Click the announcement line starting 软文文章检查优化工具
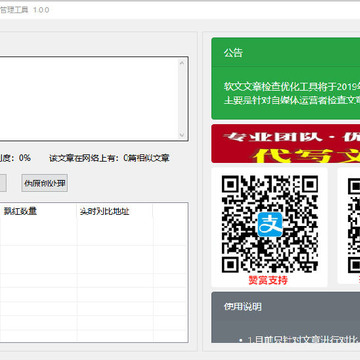Viewport: 360px width, 360px height. coord(292,87)
